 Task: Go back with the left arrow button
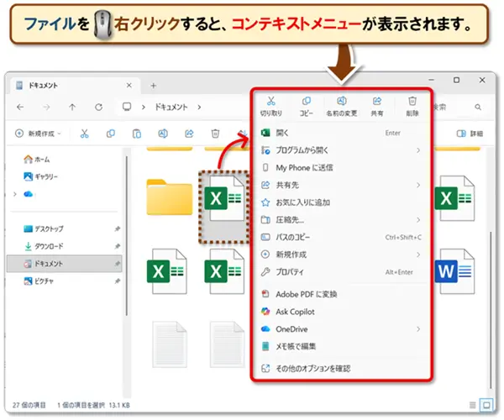pos(20,107)
